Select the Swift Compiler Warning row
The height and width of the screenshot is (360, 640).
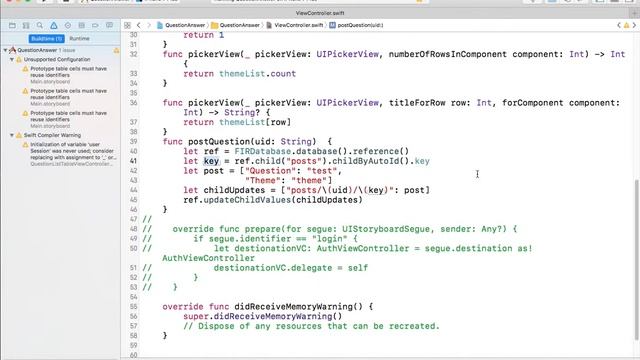coord(52,135)
